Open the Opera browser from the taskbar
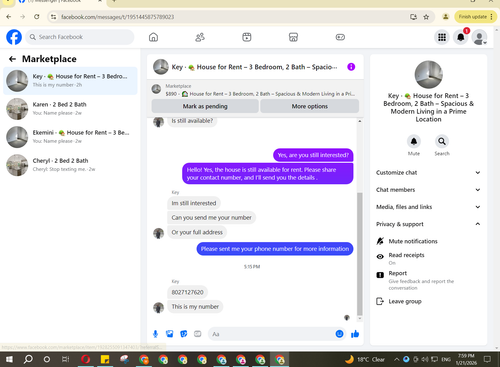Viewport: 500px width, 367px height. pyautogui.click(x=85, y=359)
